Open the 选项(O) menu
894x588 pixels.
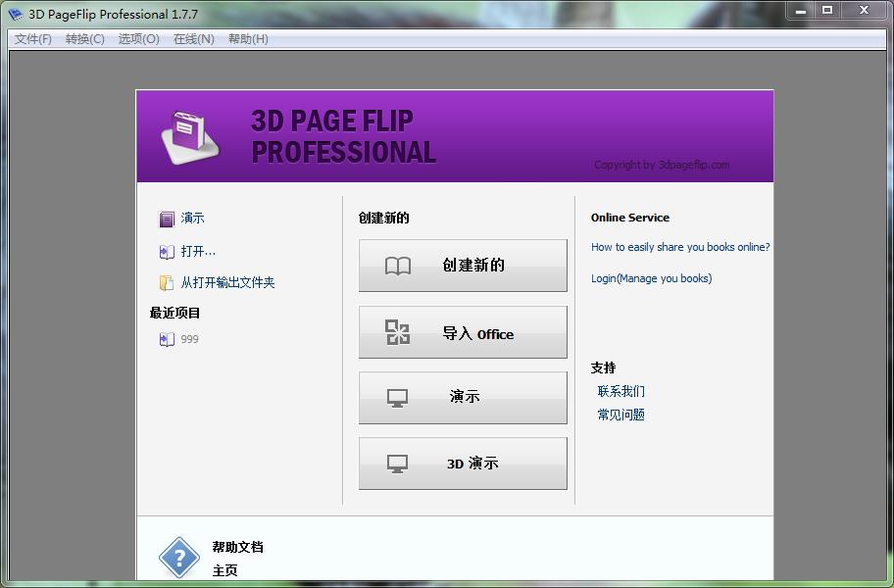(138, 39)
